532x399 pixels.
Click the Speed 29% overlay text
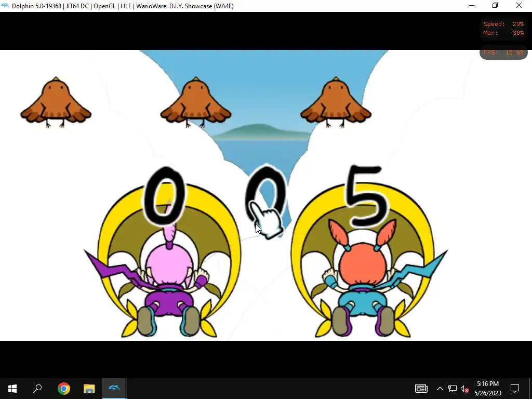click(x=503, y=24)
